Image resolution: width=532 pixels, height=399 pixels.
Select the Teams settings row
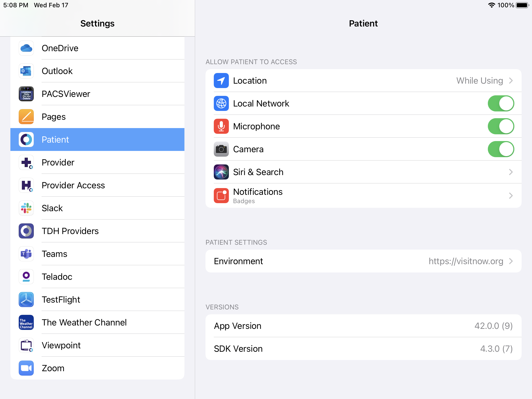pos(55,254)
